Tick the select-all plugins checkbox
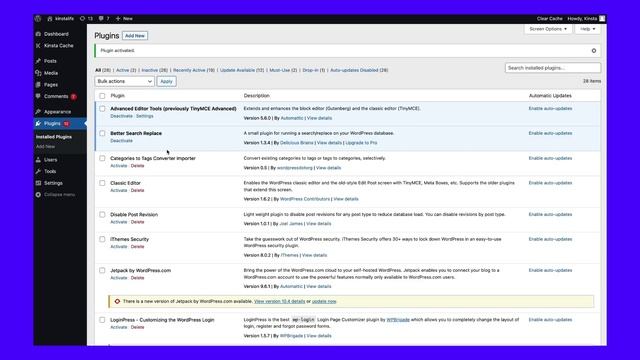This screenshot has width=640, height=360. [x=102, y=96]
